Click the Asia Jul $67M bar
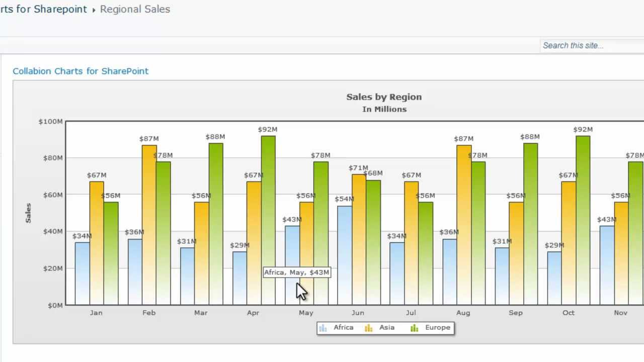The height and width of the screenshot is (362, 644). pos(412,243)
